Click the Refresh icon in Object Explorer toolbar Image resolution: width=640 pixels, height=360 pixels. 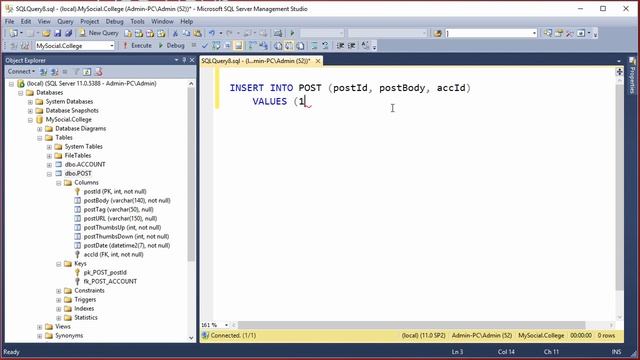pos(87,72)
